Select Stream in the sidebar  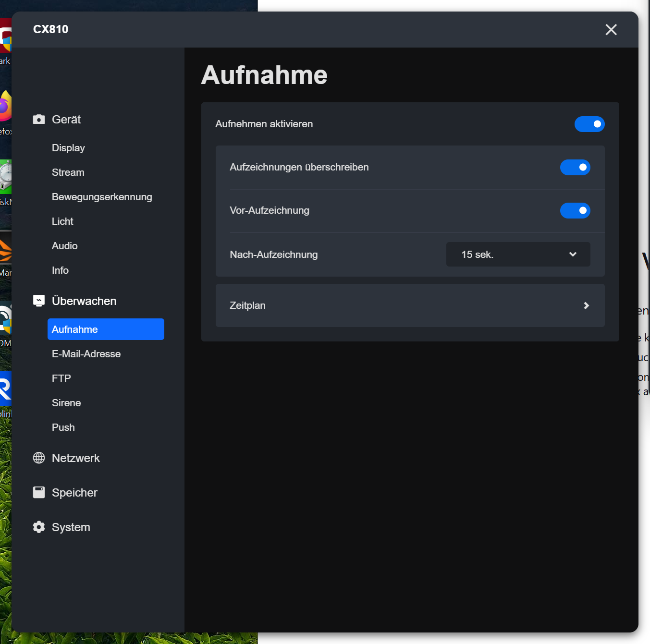click(x=68, y=172)
